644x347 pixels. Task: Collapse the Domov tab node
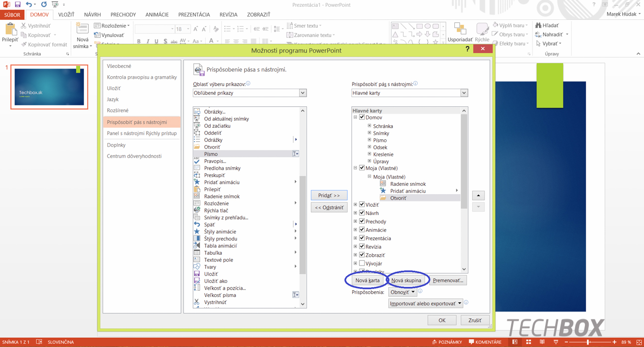click(x=355, y=117)
